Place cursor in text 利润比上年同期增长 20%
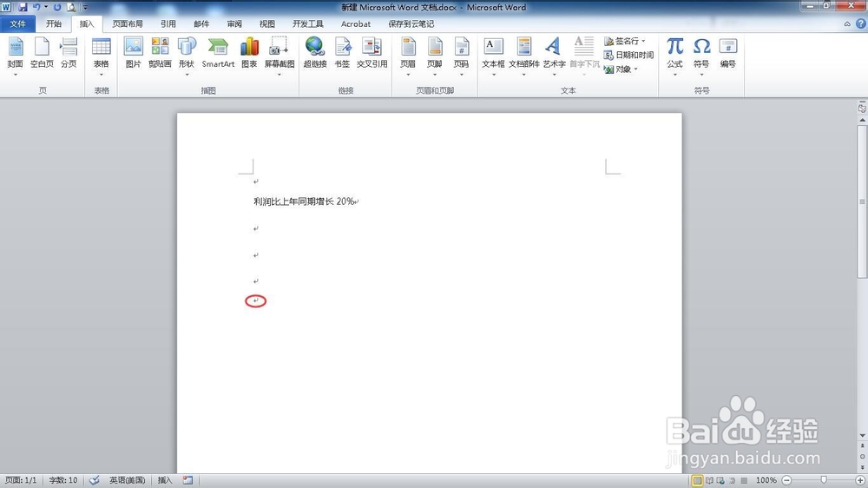The width and height of the screenshot is (868, 488). point(303,201)
